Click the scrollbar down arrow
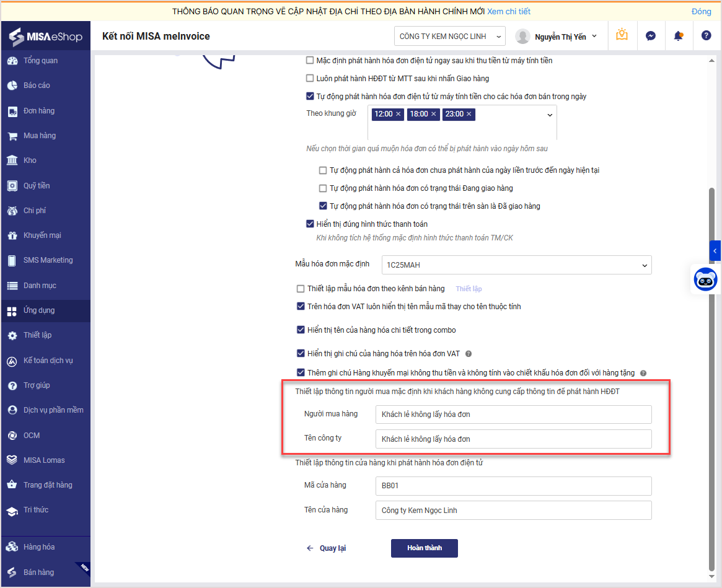The image size is (722, 588). [712, 576]
